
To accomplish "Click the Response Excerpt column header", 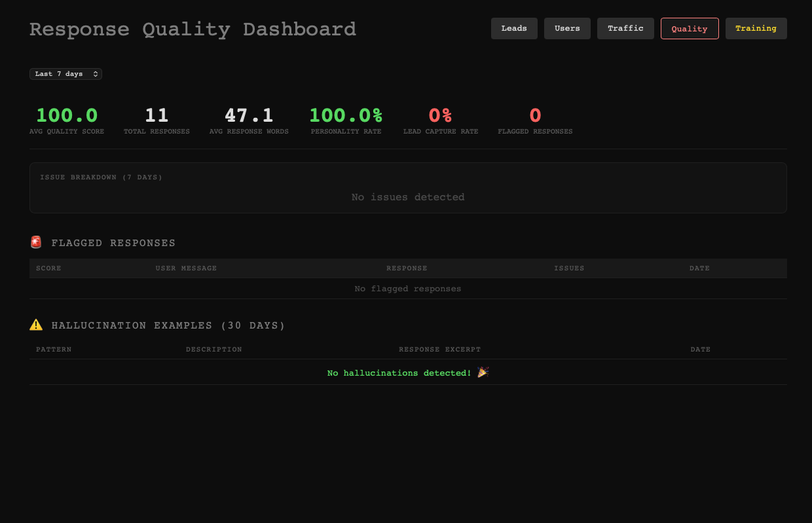I will click(x=440, y=350).
